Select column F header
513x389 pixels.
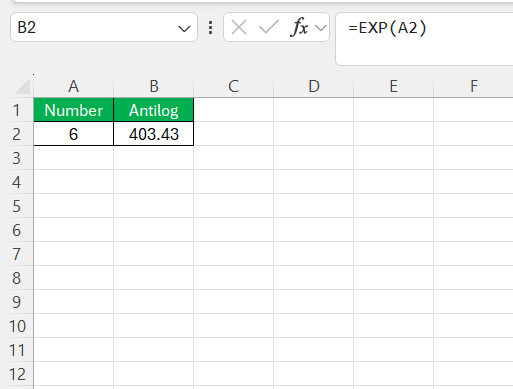(473, 86)
